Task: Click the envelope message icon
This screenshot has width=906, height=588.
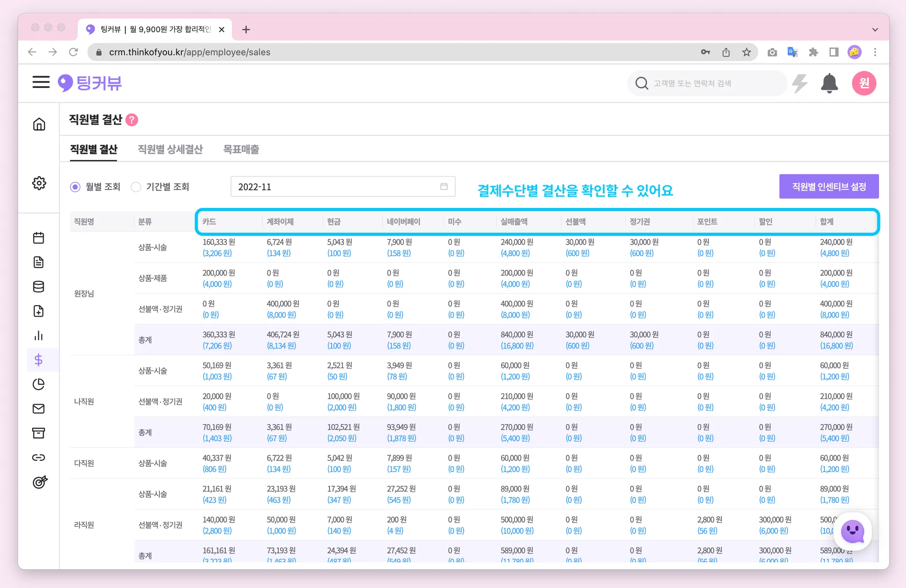Action: [x=38, y=408]
